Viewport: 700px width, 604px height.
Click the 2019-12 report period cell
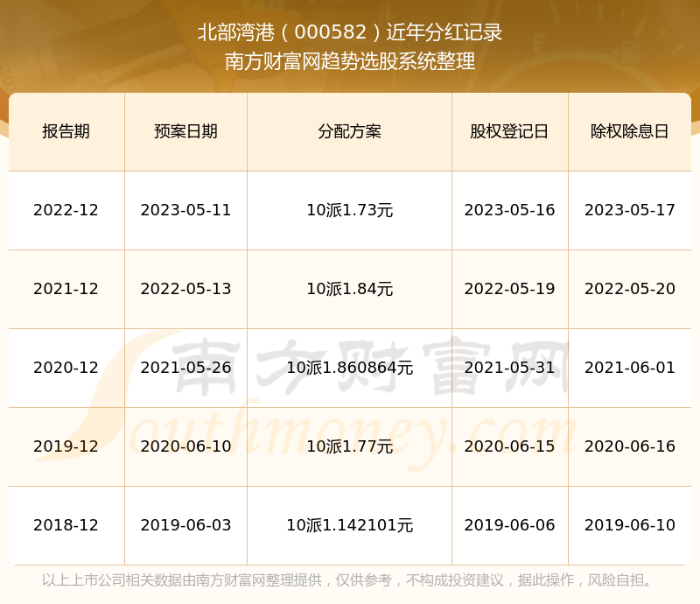pos(66,446)
